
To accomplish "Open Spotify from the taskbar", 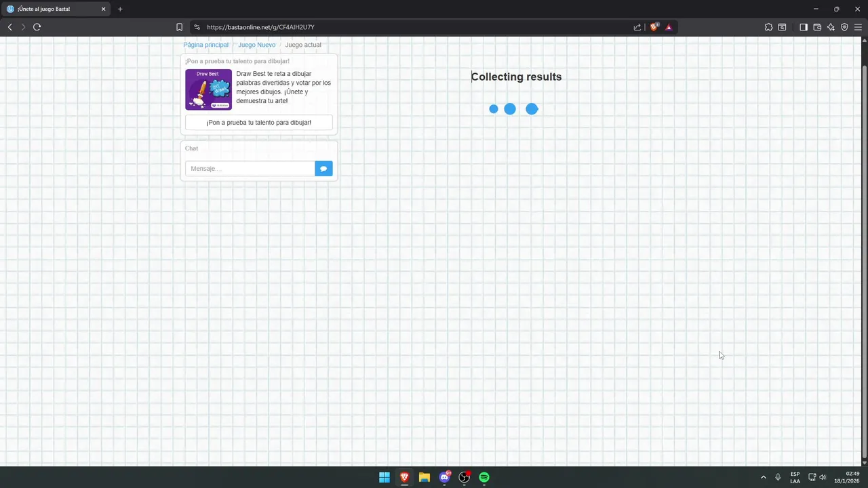I will [x=484, y=477].
